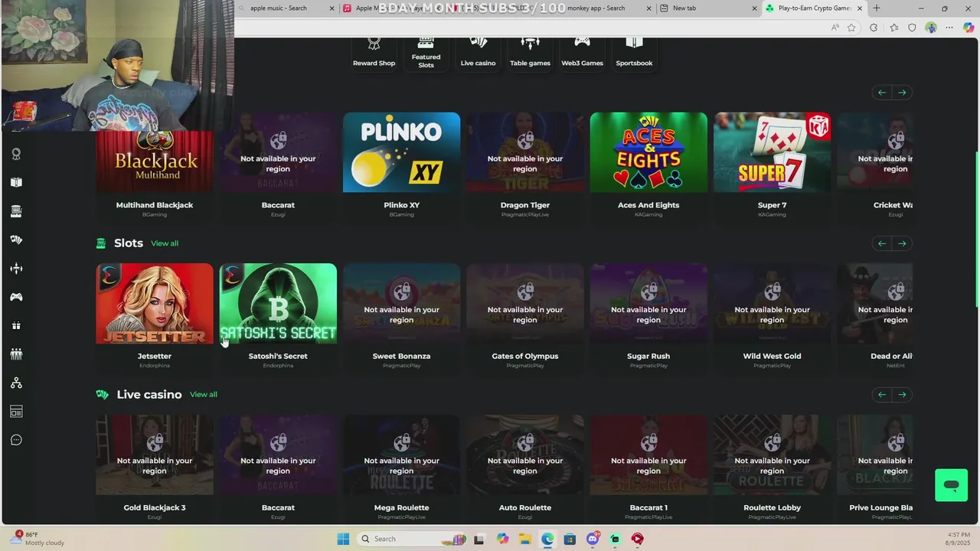The width and height of the screenshot is (980, 551).
Task: Select the Play-to-Earn Crypto Games tab
Action: click(x=815, y=8)
